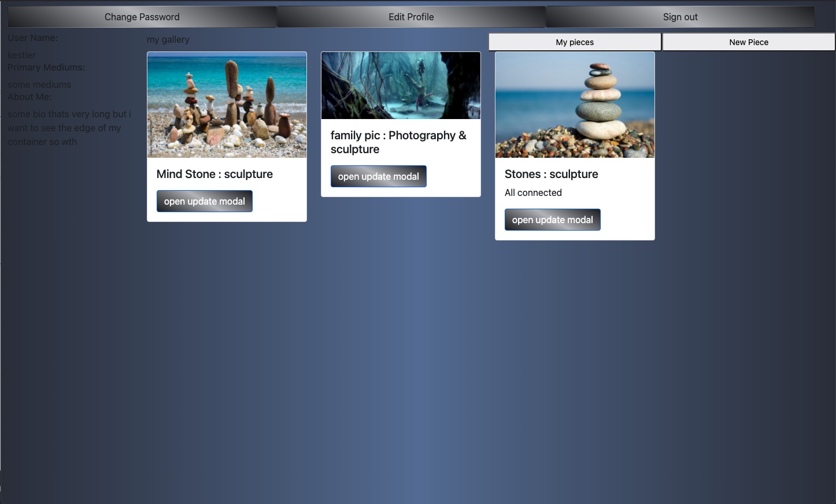This screenshot has height=504, width=836.
Task: Sign out of the account
Action: tap(680, 16)
